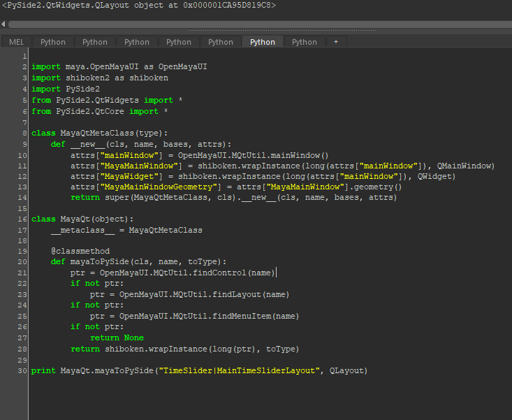The image size is (512, 420).
Task: Open the first Python tab beside MEL
Action: click(x=53, y=42)
